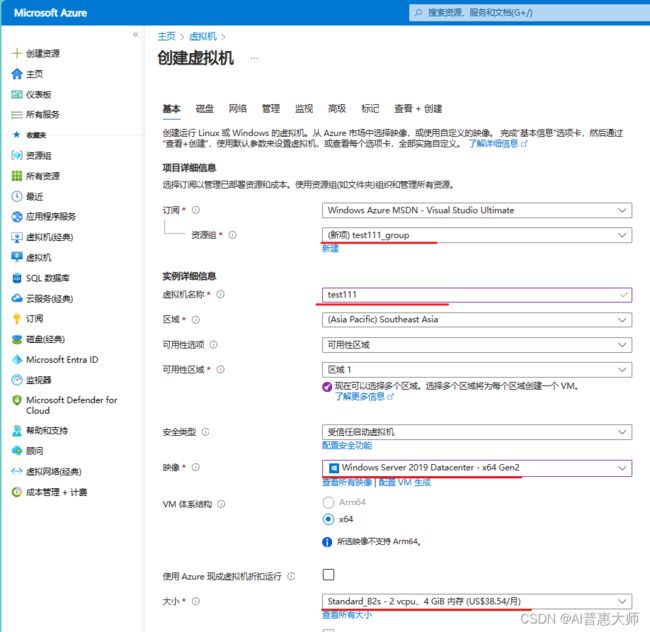Open the Microsoft Entra ID icon
Image resolution: width=650 pixels, height=632 pixels.
point(17,359)
